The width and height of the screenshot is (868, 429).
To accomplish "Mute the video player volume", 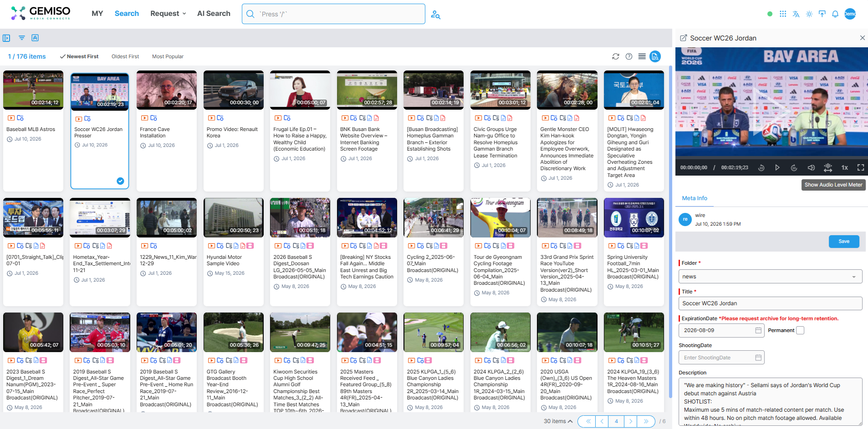I will tap(811, 167).
